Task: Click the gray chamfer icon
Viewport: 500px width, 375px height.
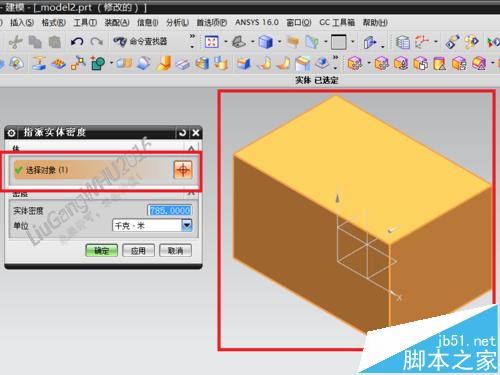Action: click(x=183, y=63)
